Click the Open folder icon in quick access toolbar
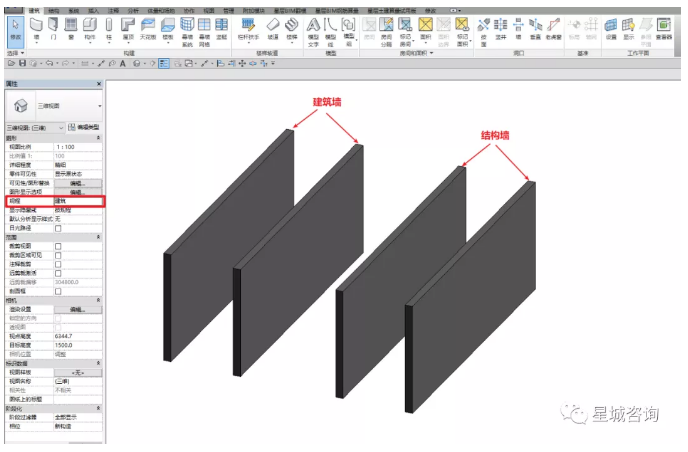Viewport: 688px width, 452px height. click(x=11, y=64)
